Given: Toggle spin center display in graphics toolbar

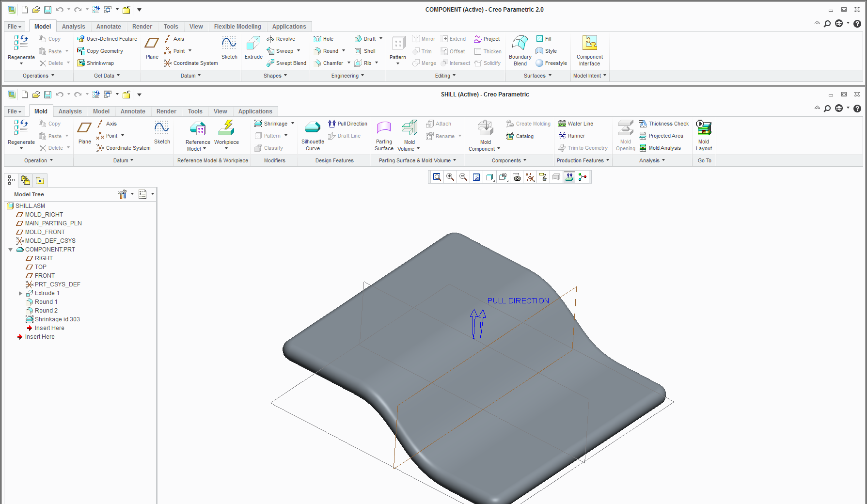Looking at the screenshot, I should tap(583, 177).
